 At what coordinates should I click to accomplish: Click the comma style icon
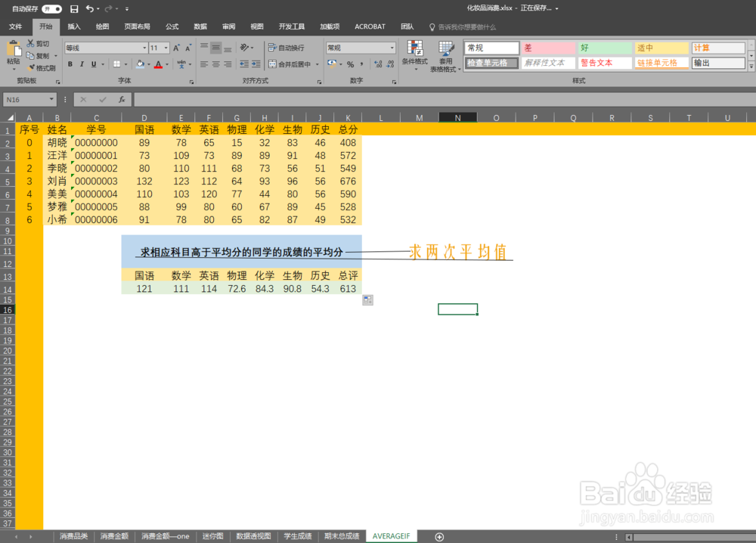[x=362, y=64]
